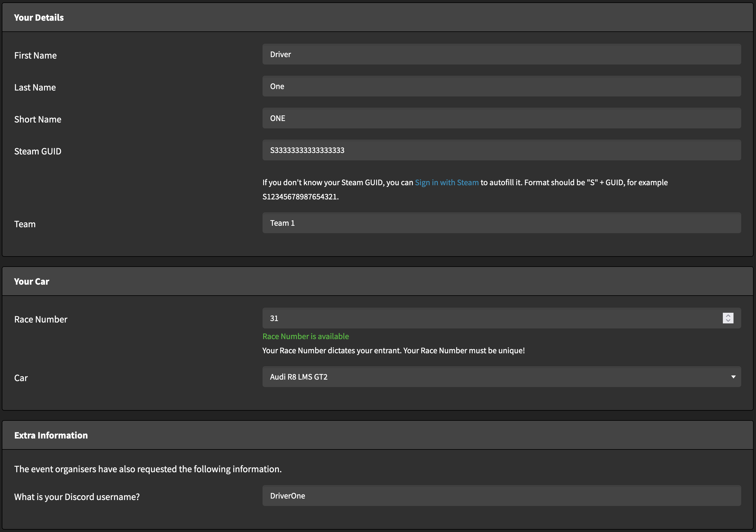Click the Your Car section header
The width and height of the screenshot is (756, 532).
32,281
